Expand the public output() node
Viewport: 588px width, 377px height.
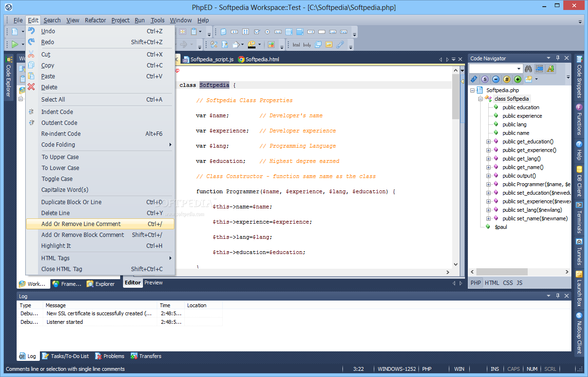tap(488, 176)
